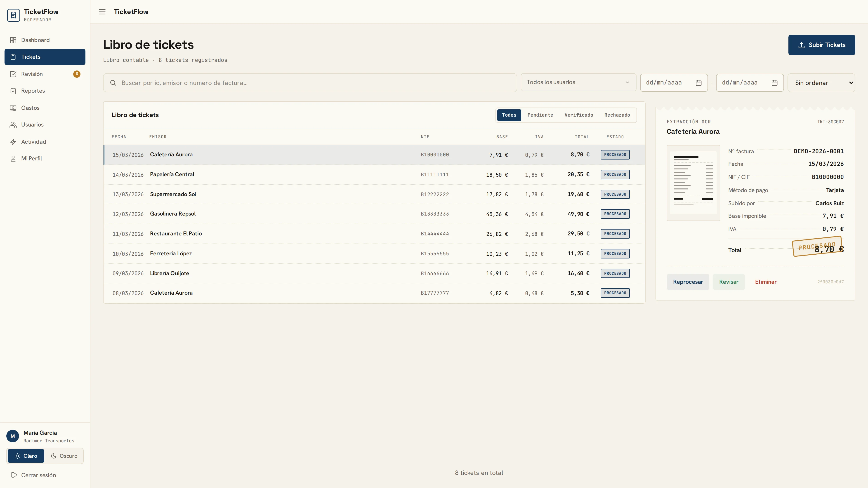Click the end date dd/mm/aaaa field
Image resolution: width=868 pixels, height=488 pixels.
(x=750, y=83)
